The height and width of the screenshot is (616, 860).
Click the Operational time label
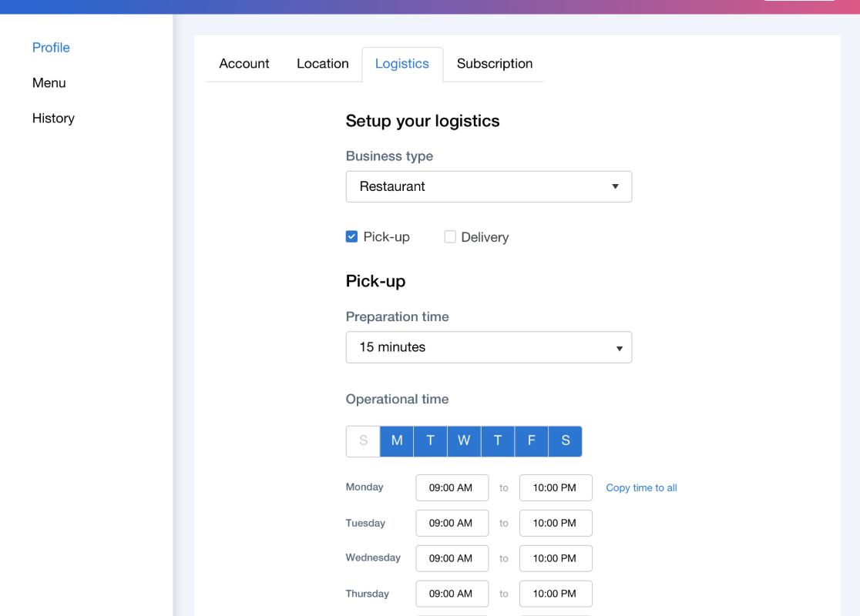[397, 399]
